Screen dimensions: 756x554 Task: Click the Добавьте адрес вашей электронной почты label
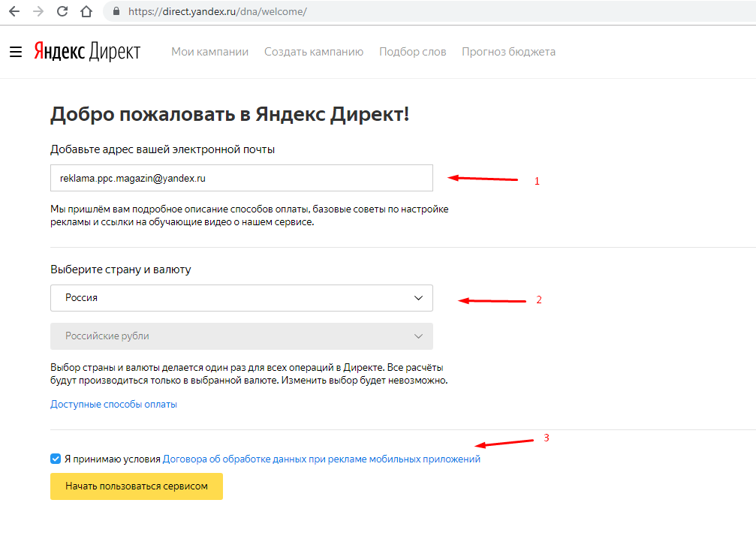(x=162, y=149)
